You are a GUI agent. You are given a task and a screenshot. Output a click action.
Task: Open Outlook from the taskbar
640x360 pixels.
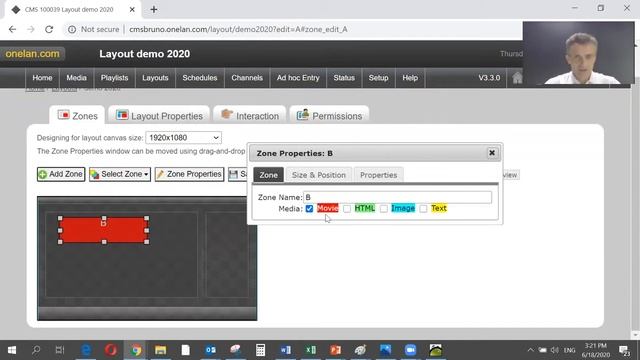coord(211,350)
